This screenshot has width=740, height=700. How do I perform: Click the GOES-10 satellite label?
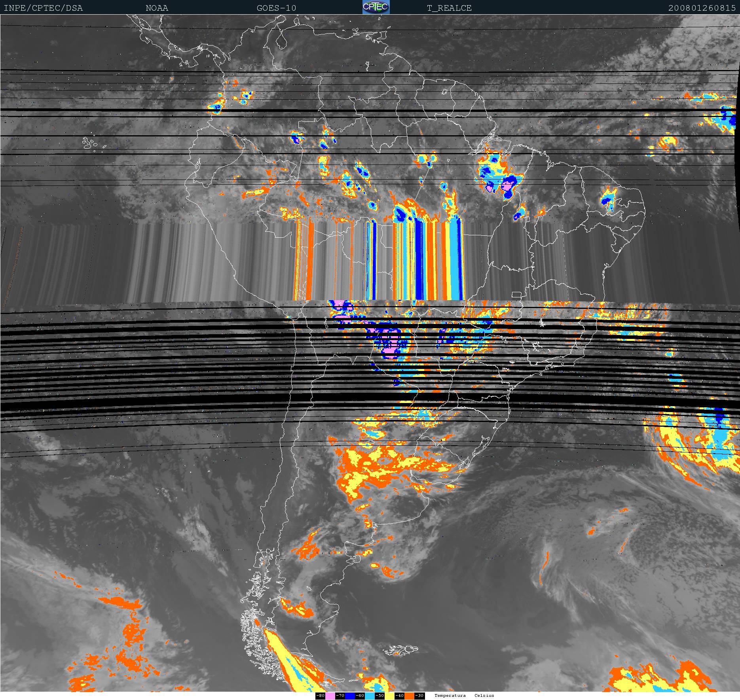pyautogui.click(x=276, y=8)
